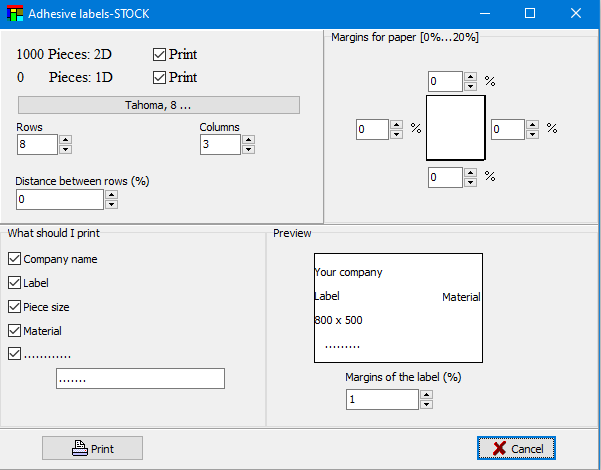Increase the right paper margin spinner
Screen dimensions: 601x470
click(x=532, y=124)
